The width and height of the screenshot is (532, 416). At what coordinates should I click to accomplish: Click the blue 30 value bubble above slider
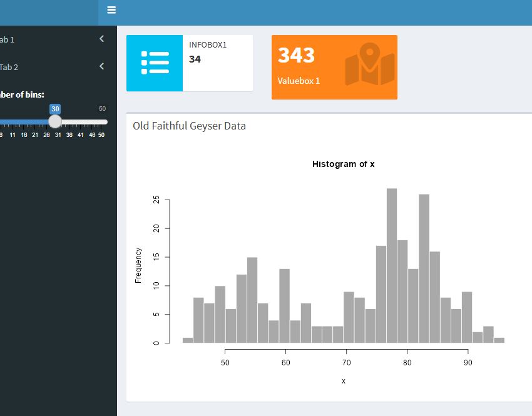point(55,109)
